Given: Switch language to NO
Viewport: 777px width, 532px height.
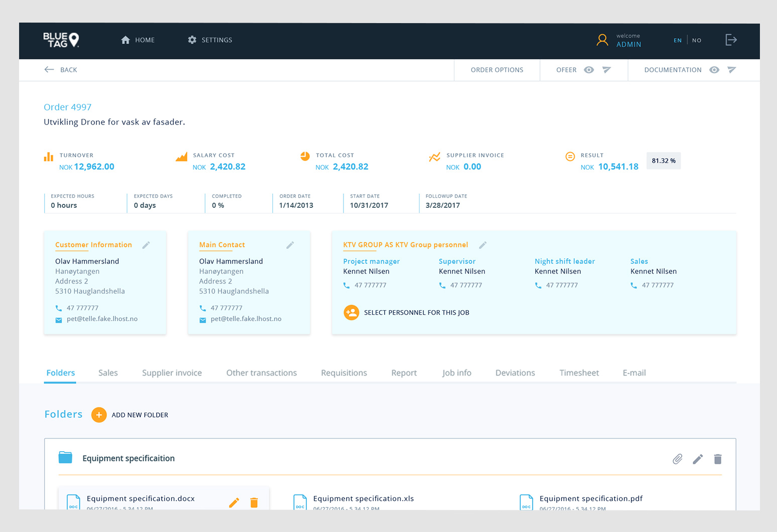Looking at the screenshot, I should click(697, 40).
